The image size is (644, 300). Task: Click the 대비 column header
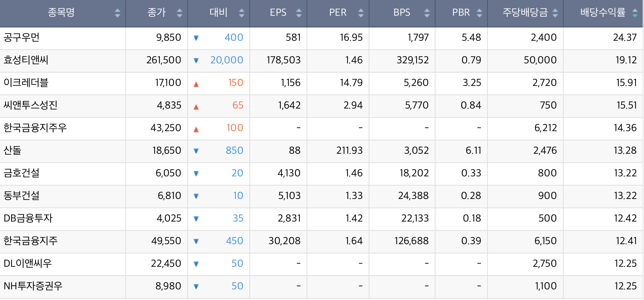point(219,13)
